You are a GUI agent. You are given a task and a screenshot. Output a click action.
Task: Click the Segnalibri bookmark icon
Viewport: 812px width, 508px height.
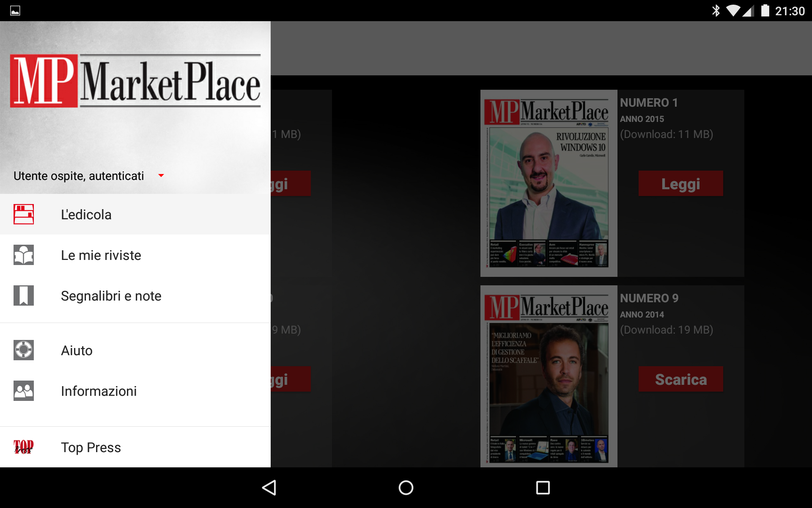tap(24, 295)
